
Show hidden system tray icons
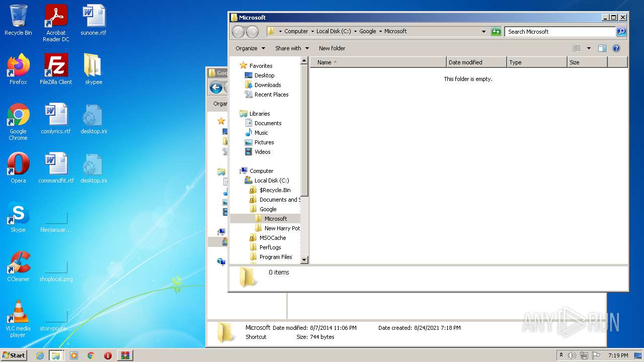(561, 355)
